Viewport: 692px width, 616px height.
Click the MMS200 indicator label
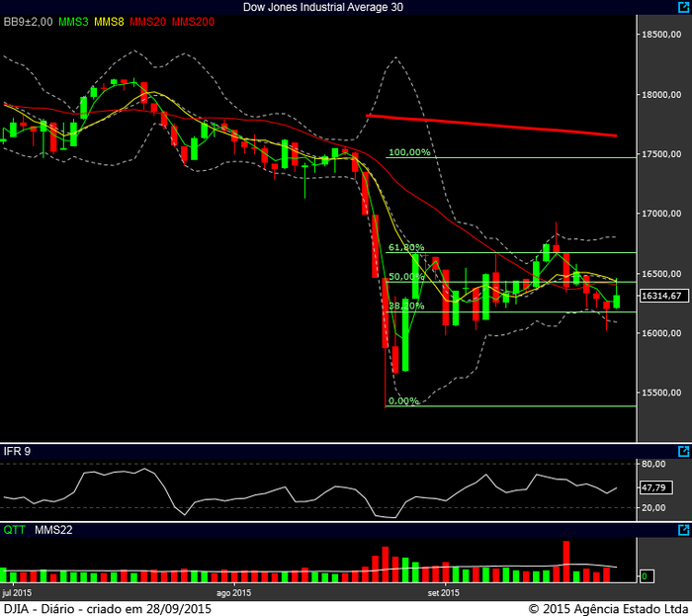[x=193, y=22]
